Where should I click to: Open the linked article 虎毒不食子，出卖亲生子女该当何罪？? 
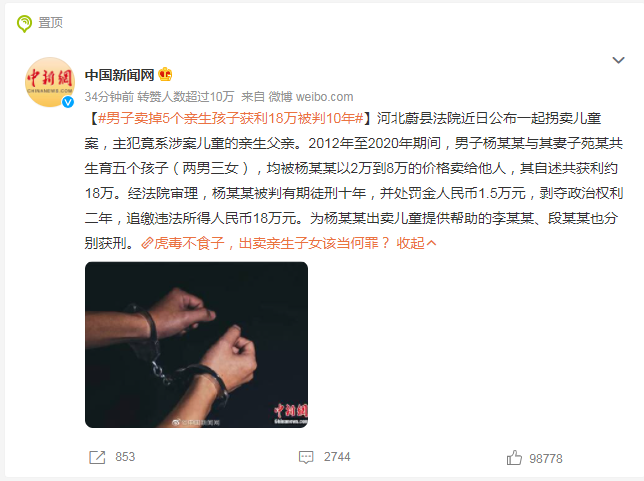coord(271,243)
